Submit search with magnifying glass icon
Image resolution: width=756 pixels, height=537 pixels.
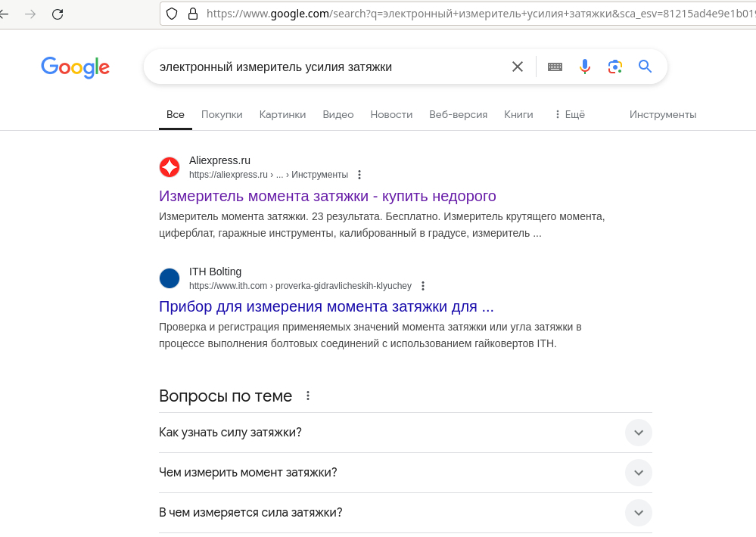point(645,67)
